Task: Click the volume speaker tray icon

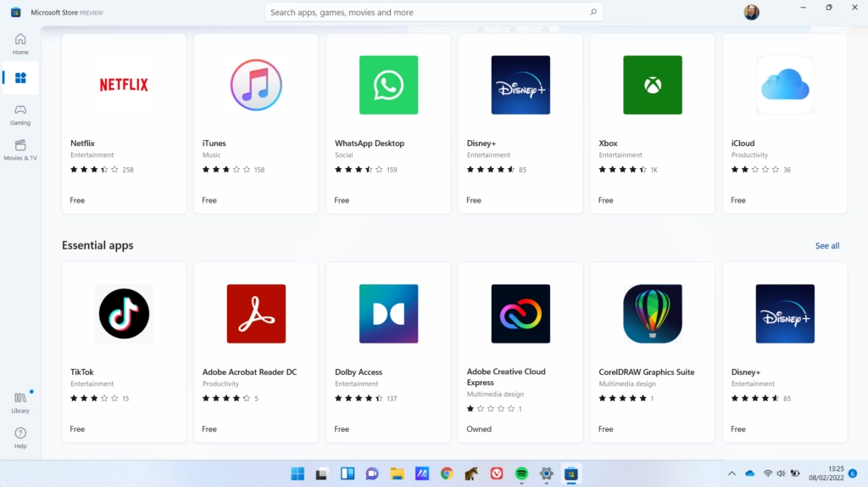Action: (x=781, y=473)
